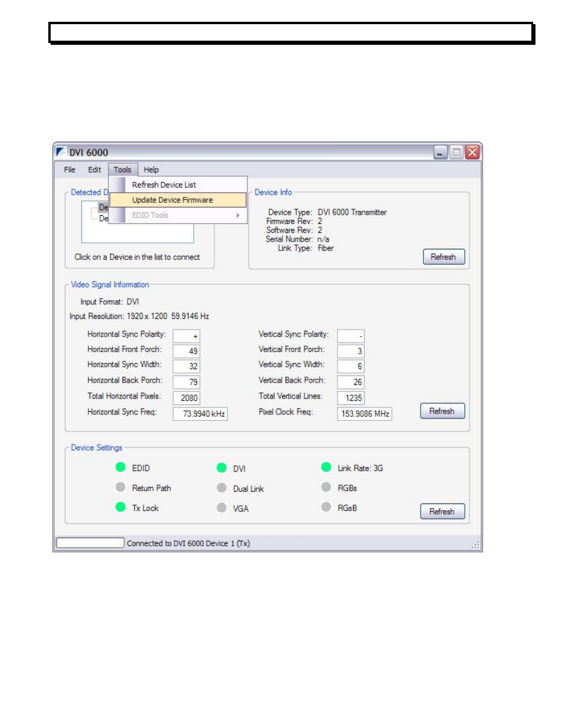Click the EDID green status indicator
Image resolution: width=562 pixels, height=728 pixels.
point(121,467)
